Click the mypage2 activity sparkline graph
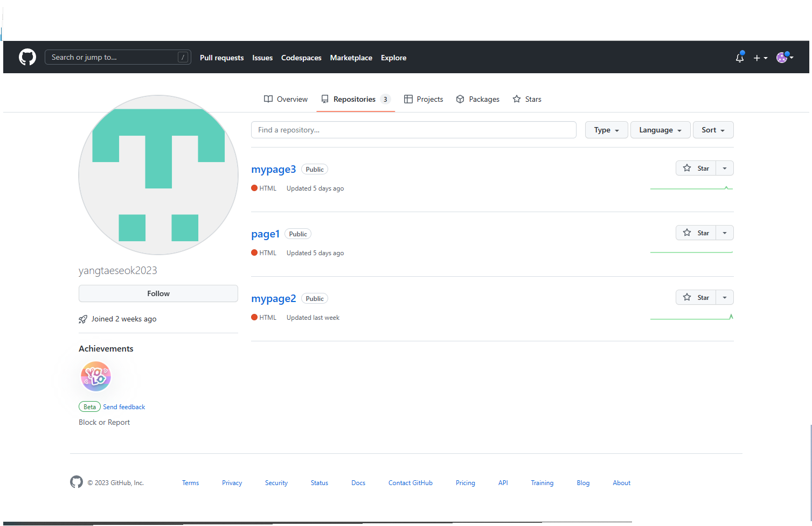 tap(691, 317)
